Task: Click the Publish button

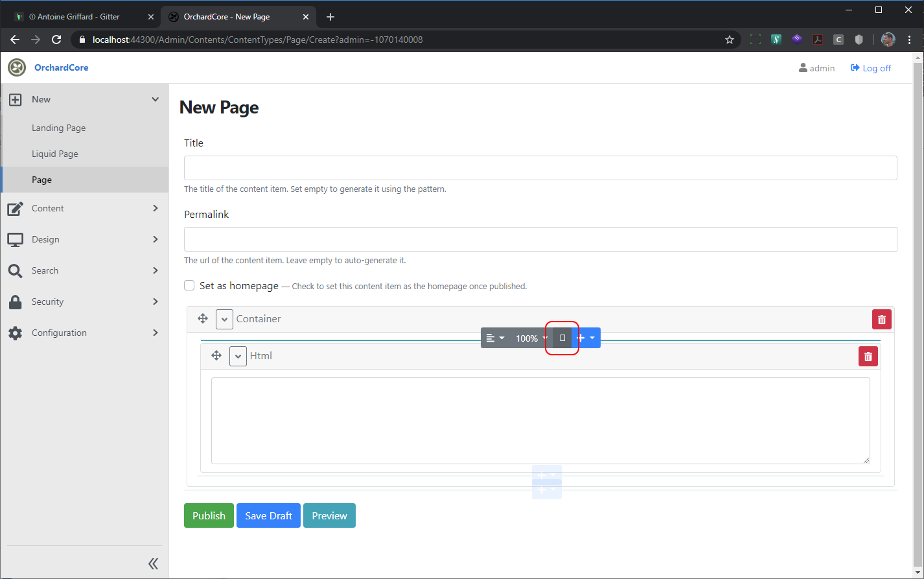Action: (209, 515)
